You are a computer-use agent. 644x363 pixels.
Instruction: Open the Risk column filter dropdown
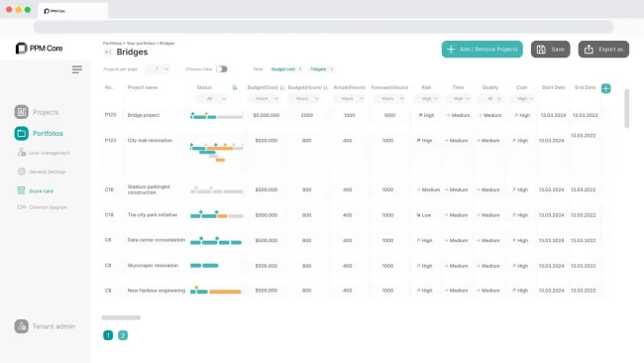pyautogui.click(x=427, y=98)
